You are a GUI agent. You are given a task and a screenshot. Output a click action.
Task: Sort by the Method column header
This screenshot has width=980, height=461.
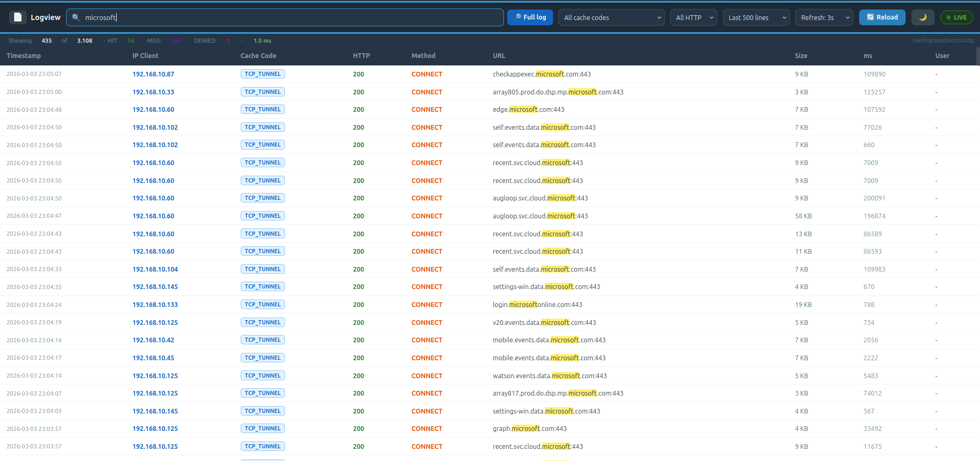coord(423,55)
